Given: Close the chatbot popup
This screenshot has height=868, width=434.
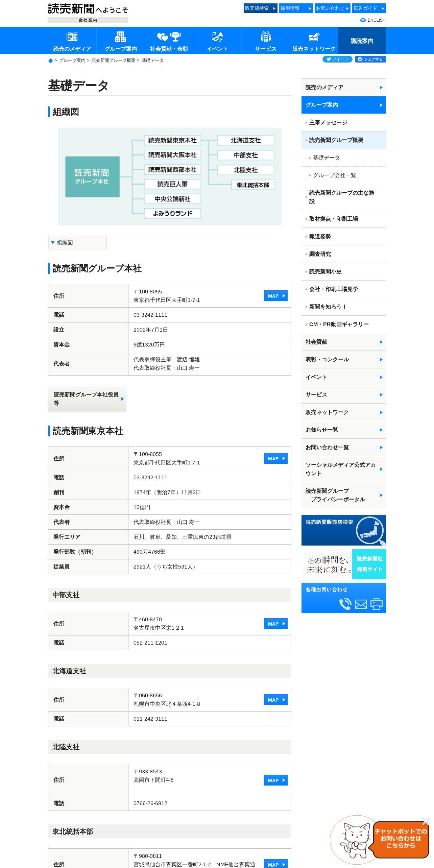Looking at the screenshot, I should 426,821.
